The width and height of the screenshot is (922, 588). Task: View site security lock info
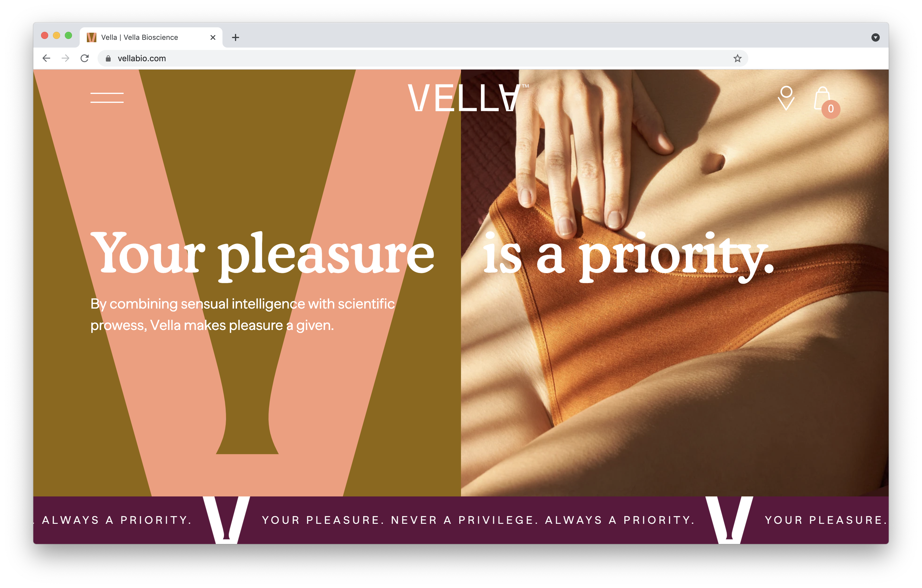[x=108, y=58]
